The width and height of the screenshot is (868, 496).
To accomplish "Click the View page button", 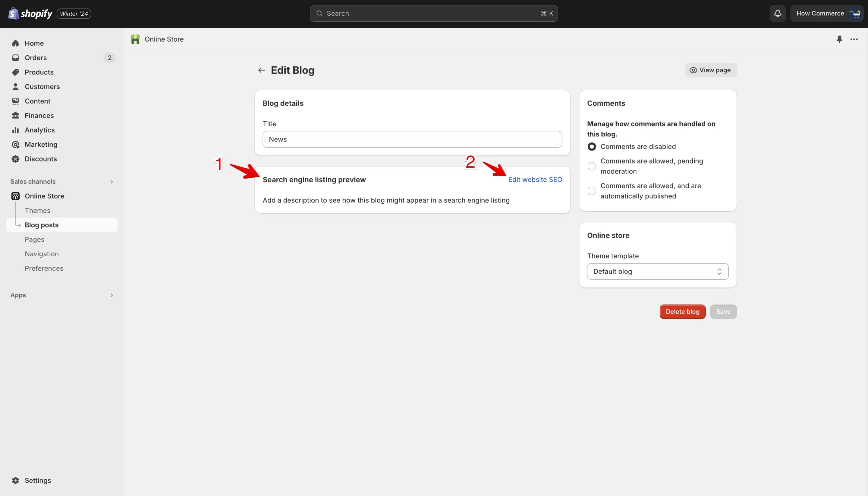I will click(x=710, y=70).
